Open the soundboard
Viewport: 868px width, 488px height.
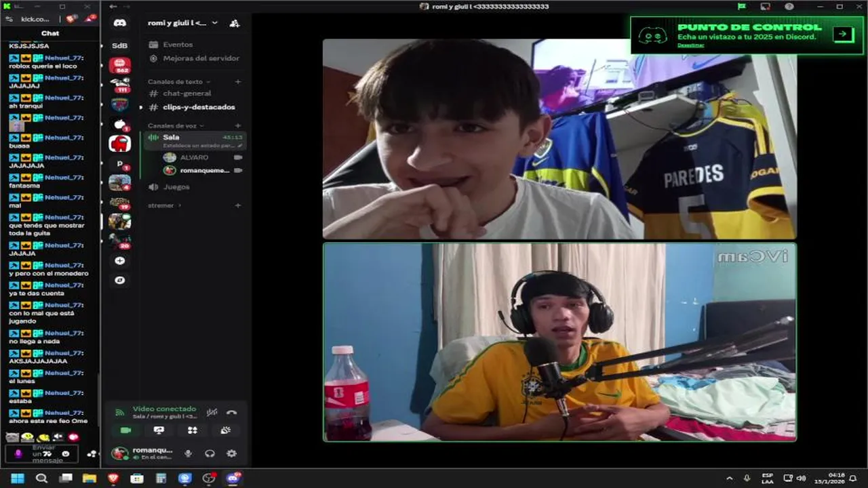225,430
